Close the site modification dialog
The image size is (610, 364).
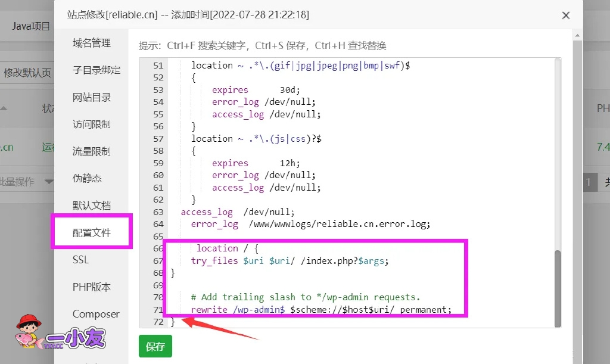pyautogui.click(x=565, y=15)
